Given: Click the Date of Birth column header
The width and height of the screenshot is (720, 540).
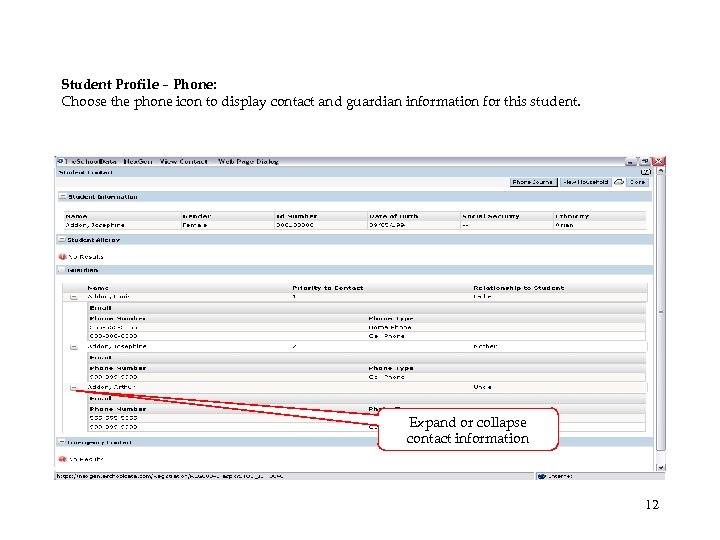Looking at the screenshot, I should coord(394,216).
